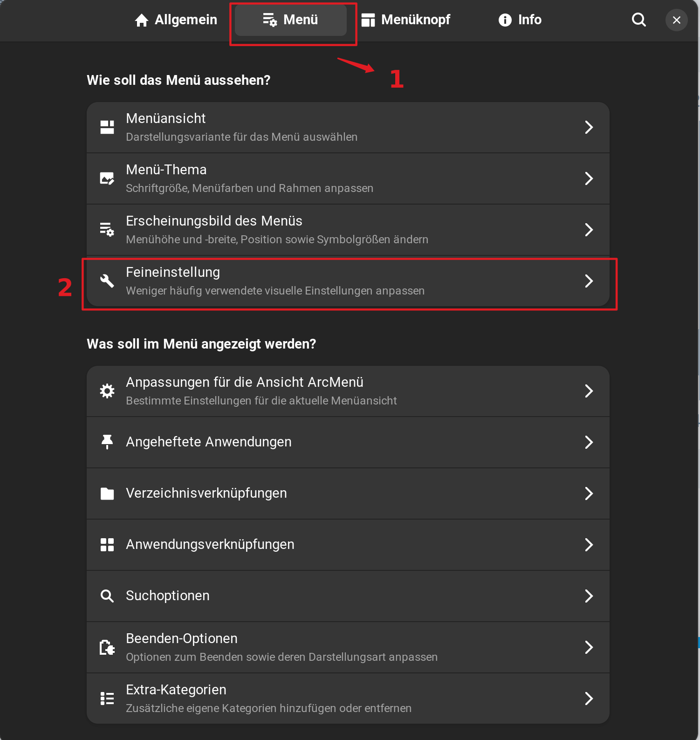Click the grid icon for Anwendungsverknüpfungen
The width and height of the screenshot is (700, 740).
107,545
